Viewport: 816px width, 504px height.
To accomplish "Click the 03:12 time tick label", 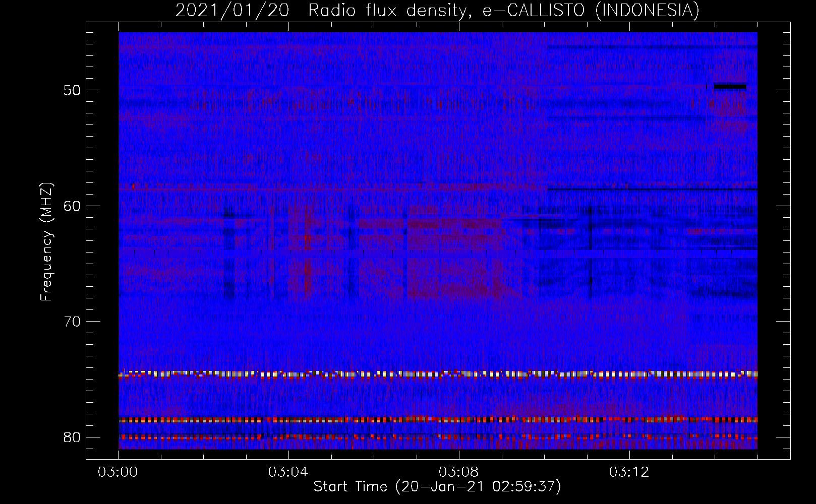I will pos(630,472).
